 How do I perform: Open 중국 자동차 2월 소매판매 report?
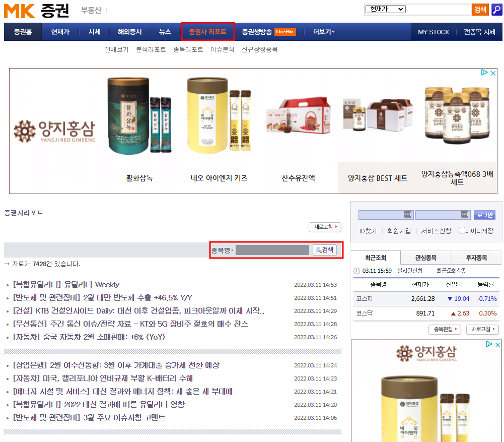click(x=89, y=337)
